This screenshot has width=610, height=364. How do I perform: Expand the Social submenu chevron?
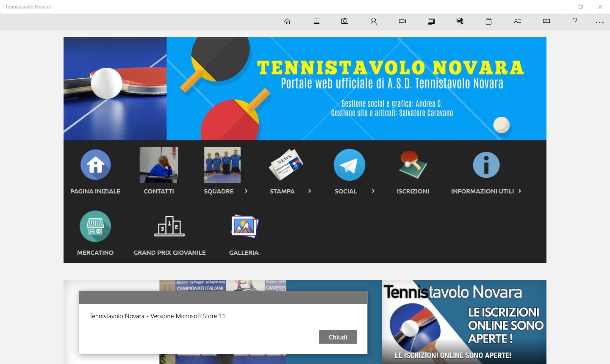[x=373, y=191]
